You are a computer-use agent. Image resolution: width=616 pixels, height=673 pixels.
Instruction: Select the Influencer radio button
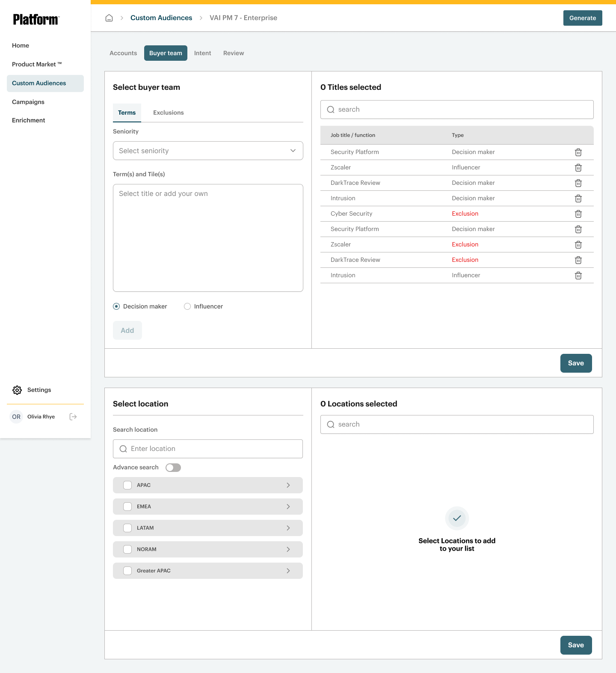click(x=187, y=306)
